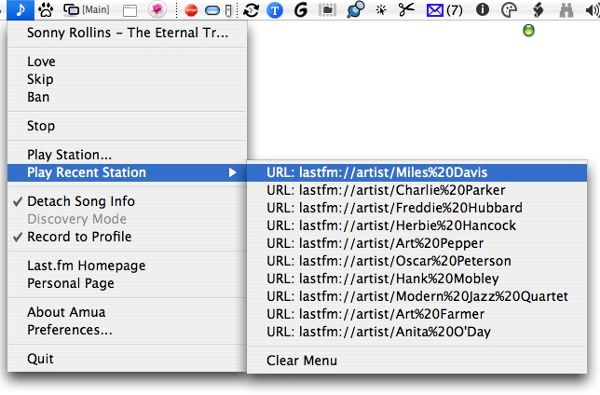Open the blue T circle menu bar icon

(274, 10)
